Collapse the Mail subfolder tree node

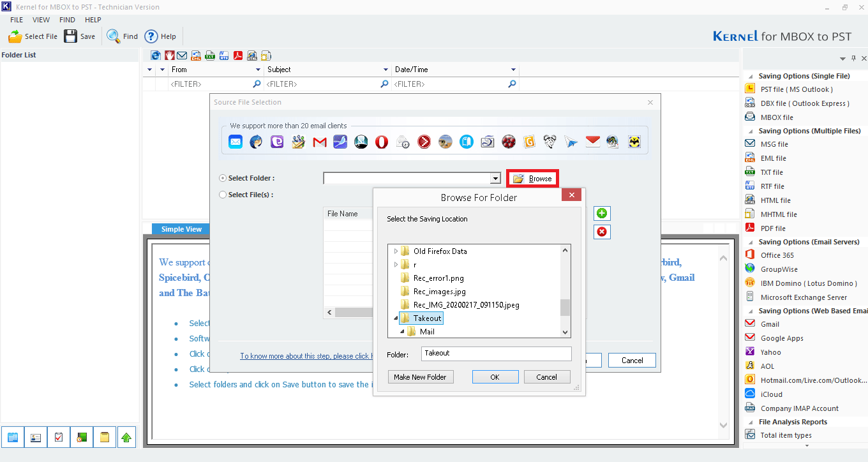click(402, 331)
